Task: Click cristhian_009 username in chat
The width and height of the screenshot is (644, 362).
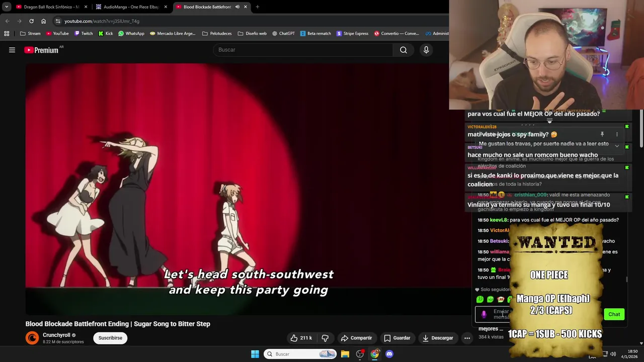Action: click(x=530, y=195)
